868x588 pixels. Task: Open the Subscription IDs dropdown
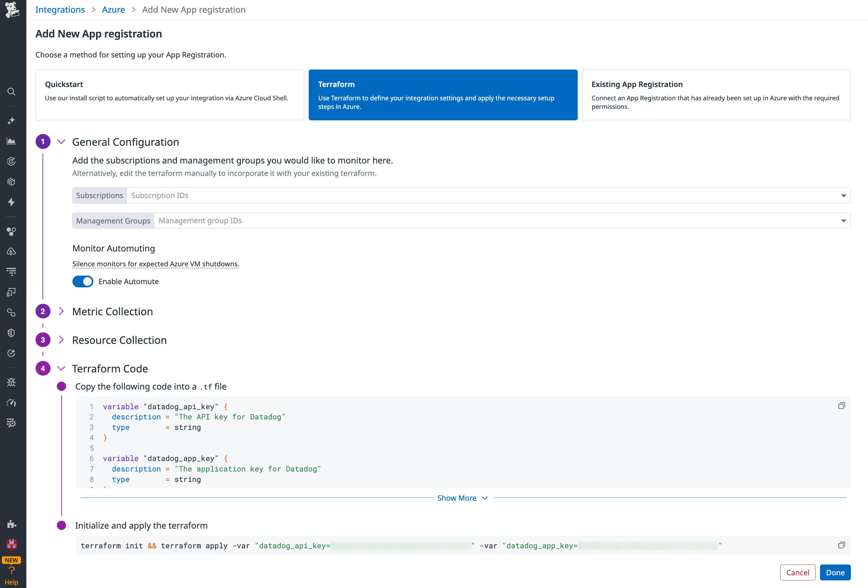pos(843,195)
